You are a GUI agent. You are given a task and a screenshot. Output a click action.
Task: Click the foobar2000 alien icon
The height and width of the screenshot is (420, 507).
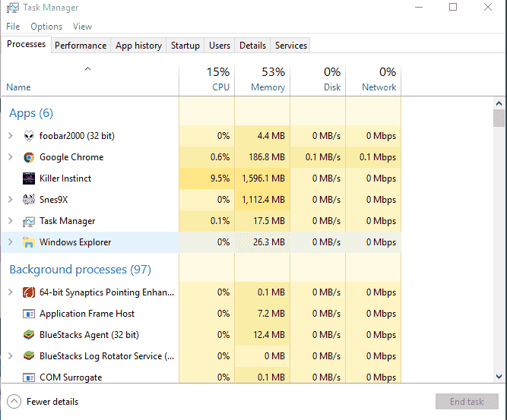pyautogui.click(x=29, y=136)
